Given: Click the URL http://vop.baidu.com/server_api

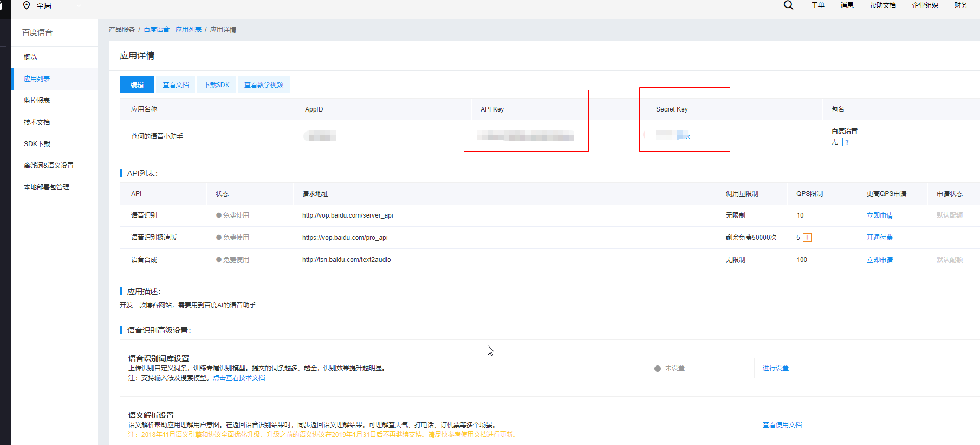Looking at the screenshot, I should [x=348, y=215].
